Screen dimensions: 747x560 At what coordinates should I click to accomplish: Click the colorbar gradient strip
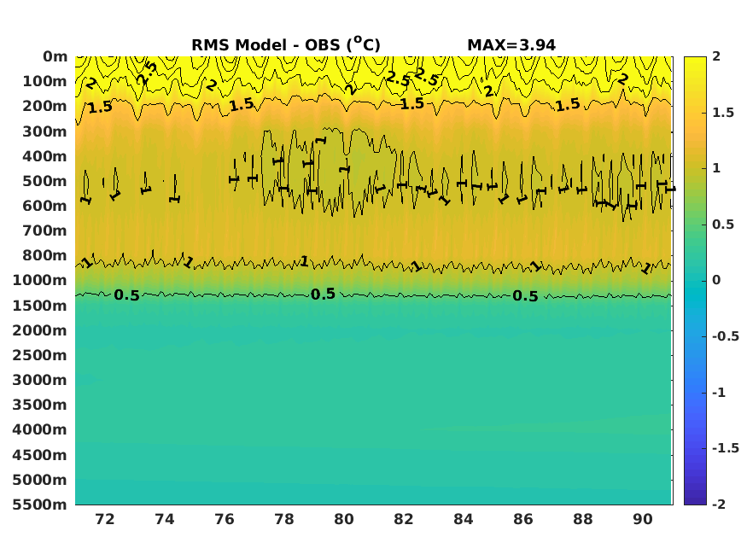click(x=695, y=281)
